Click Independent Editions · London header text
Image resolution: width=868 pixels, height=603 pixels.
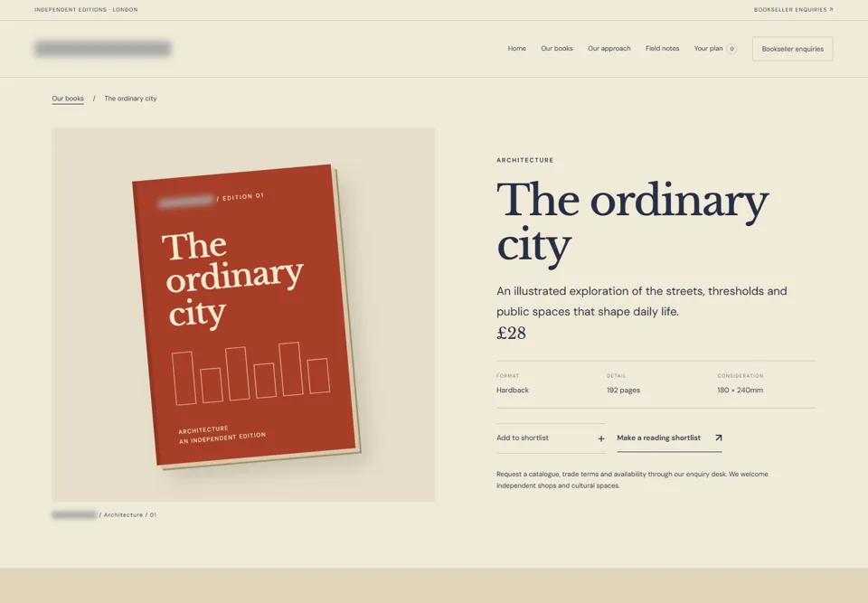pyautogui.click(x=86, y=9)
